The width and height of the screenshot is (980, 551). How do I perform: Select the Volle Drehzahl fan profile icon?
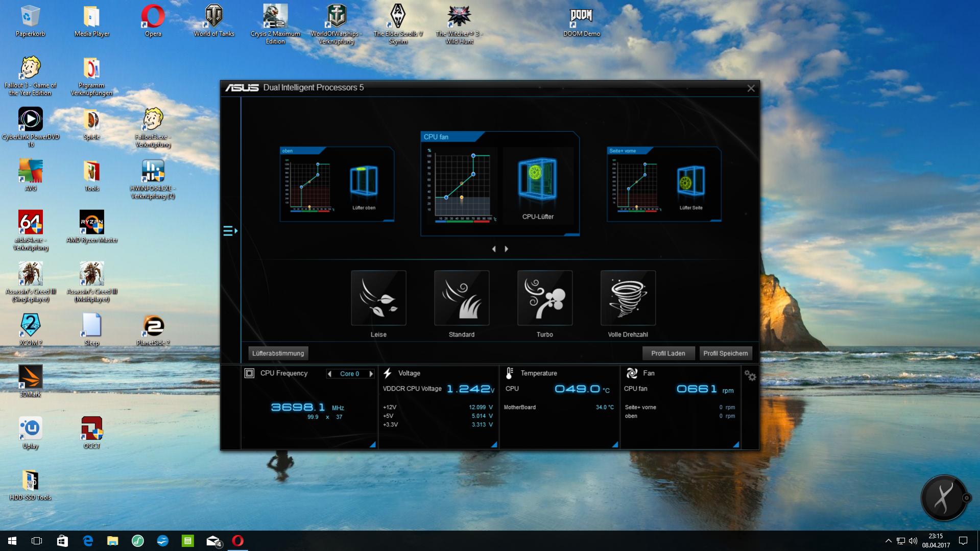(x=628, y=298)
